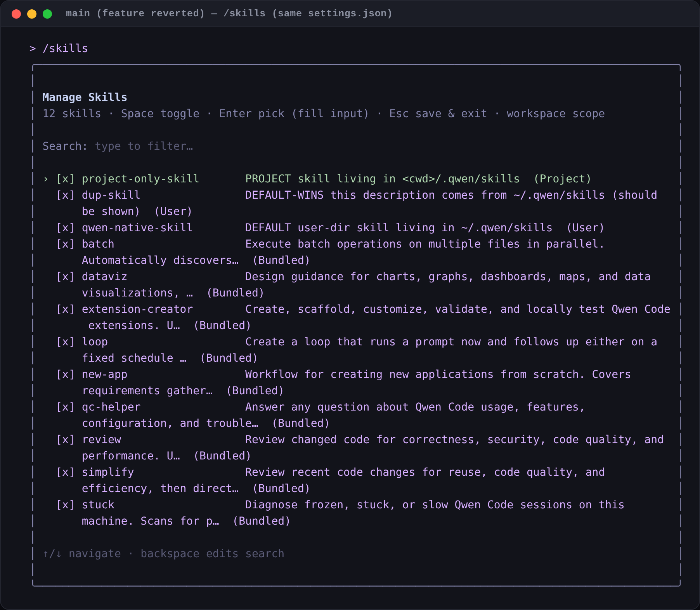Toggle the review skill checkbox

coord(65,440)
